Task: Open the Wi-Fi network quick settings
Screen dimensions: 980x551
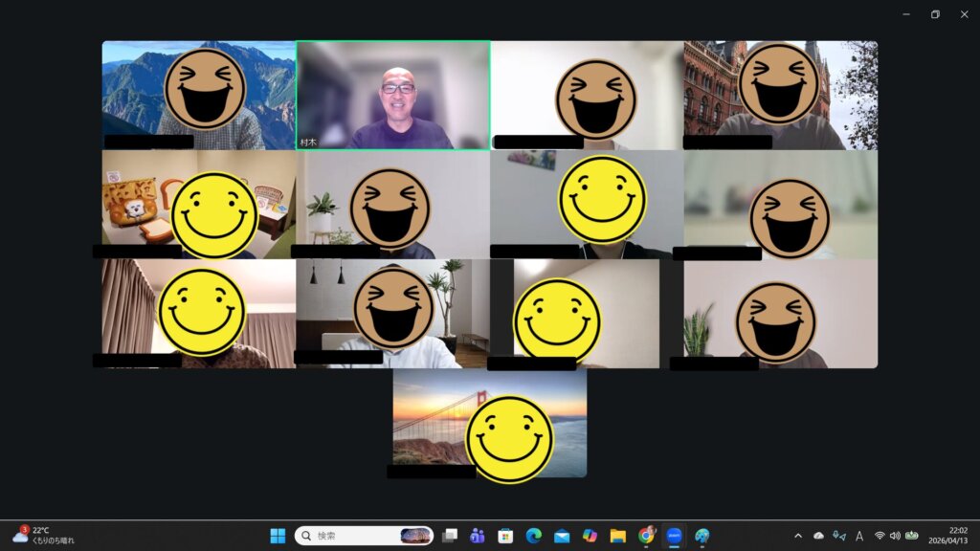Action: [880, 536]
